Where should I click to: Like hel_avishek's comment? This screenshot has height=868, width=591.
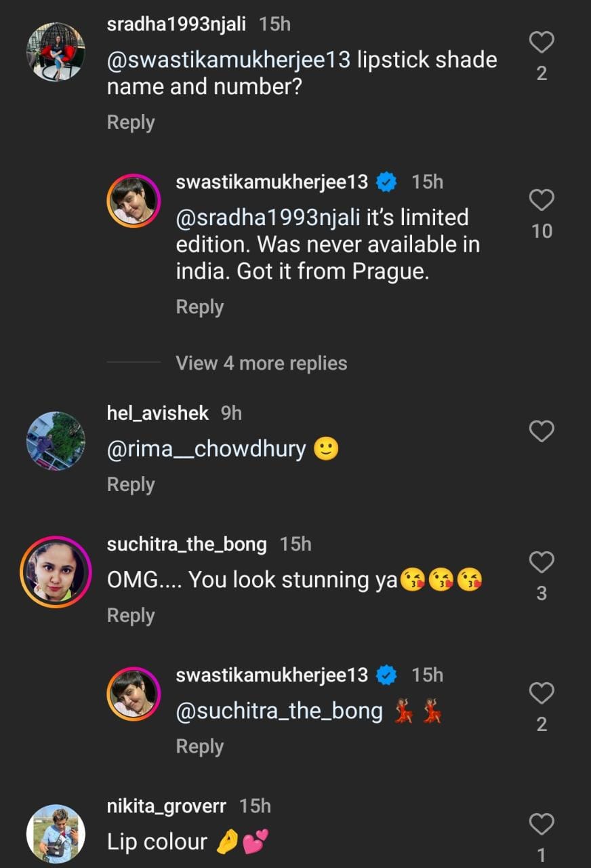click(542, 431)
